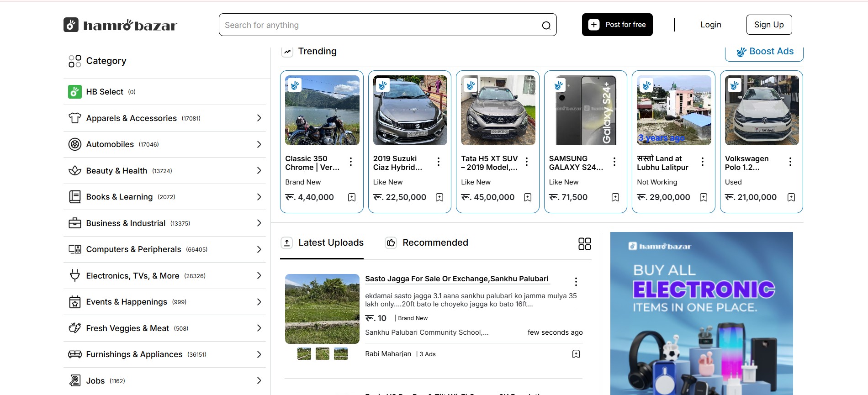Screen dimensions: 868x395
Task: Open options menu for Tata H5 XT SUV
Action: (527, 162)
